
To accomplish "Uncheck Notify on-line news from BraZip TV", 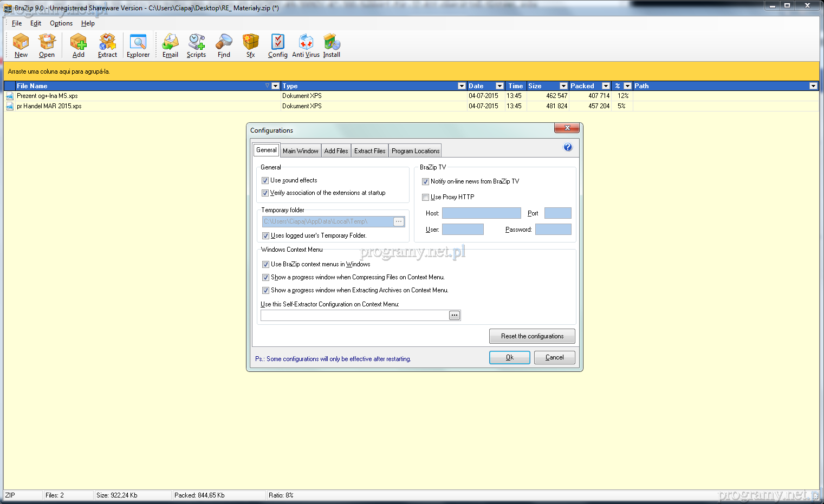I will 425,182.
